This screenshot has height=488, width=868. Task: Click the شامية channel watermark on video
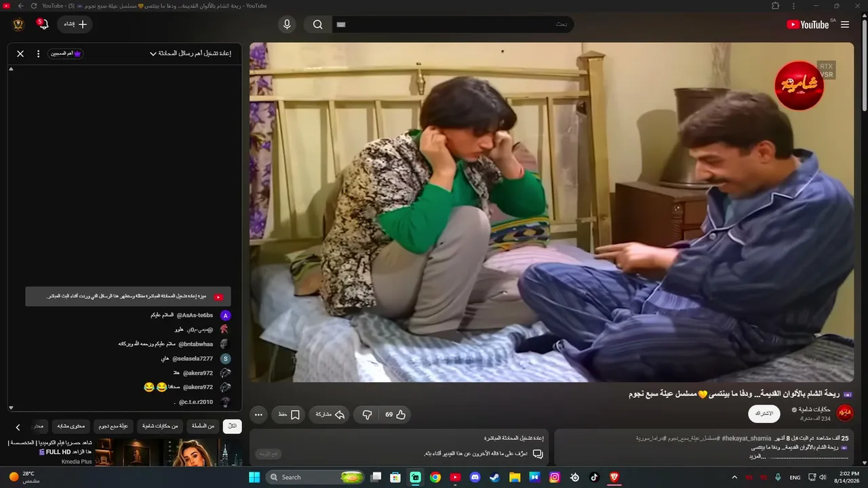799,85
